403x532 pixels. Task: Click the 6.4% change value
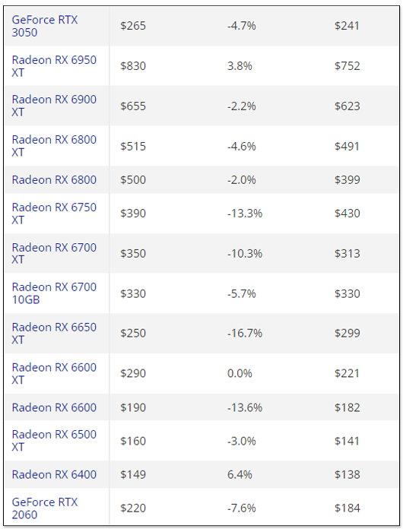240,475
